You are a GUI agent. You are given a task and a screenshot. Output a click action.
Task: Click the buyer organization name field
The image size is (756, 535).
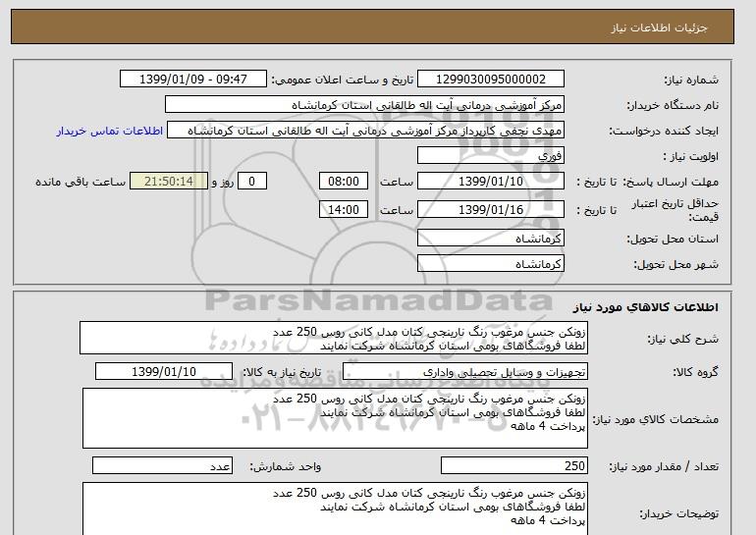coord(364,105)
